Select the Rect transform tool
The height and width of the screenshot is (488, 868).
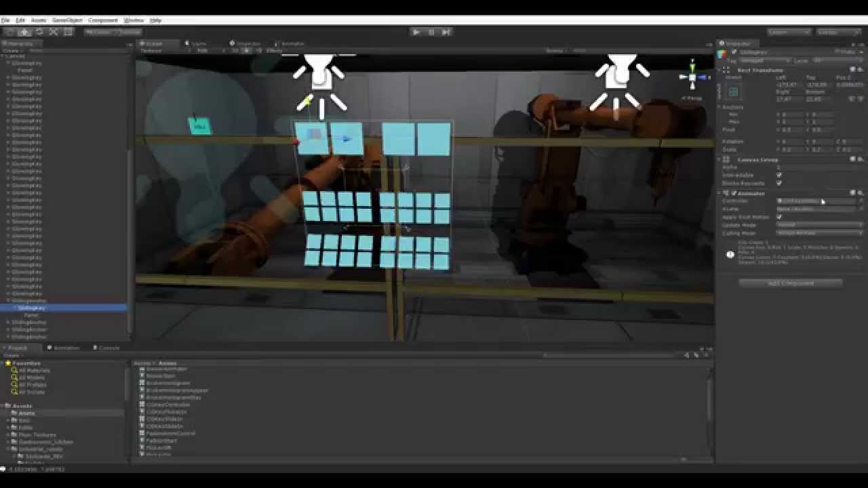[67, 32]
